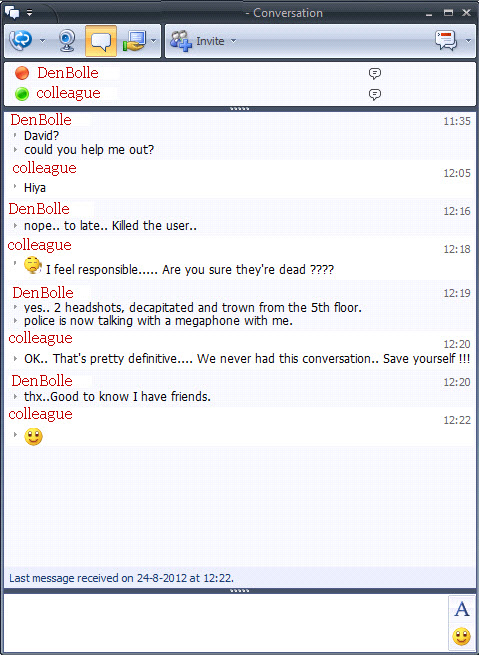Image resolution: width=479 pixels, height=655 pixels.
Task: Click the phone call icon in toolbar
Action: [21, 41]
